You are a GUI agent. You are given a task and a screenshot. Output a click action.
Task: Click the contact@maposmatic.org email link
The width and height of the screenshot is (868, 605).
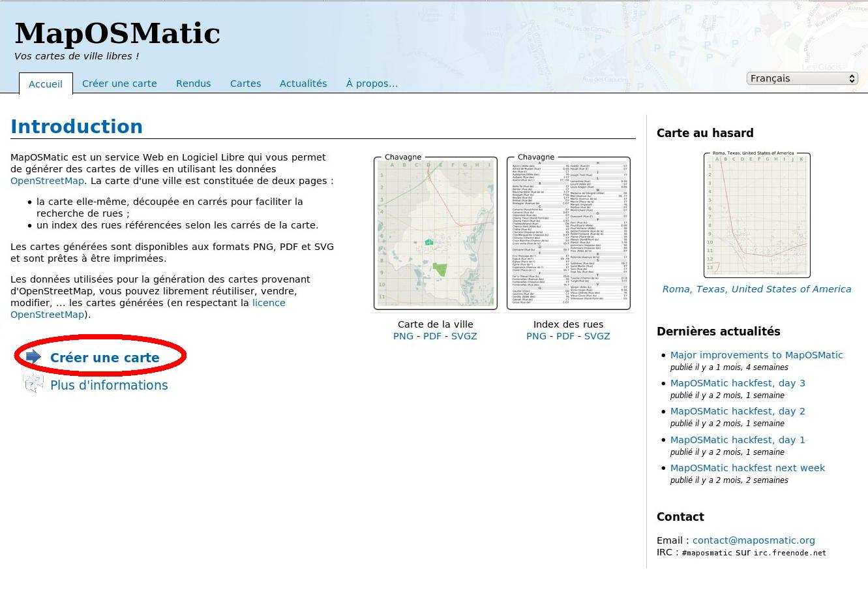click(x=753, y=540)
